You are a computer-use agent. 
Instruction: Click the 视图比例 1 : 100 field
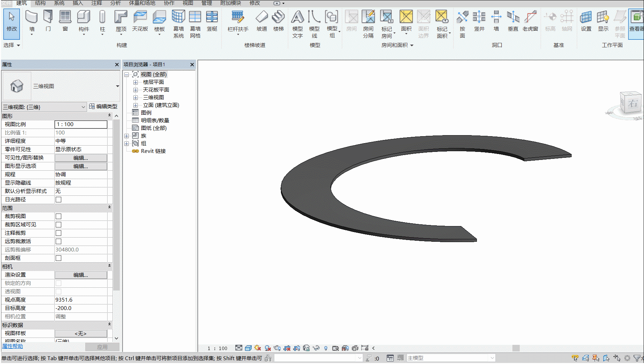click(x=81, y=124)
